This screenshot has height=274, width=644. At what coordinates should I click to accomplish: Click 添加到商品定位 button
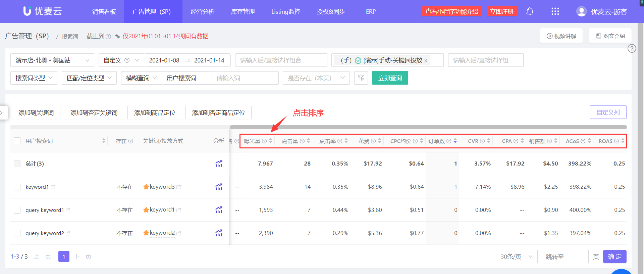pyautogui.click(x=155, y=113)
